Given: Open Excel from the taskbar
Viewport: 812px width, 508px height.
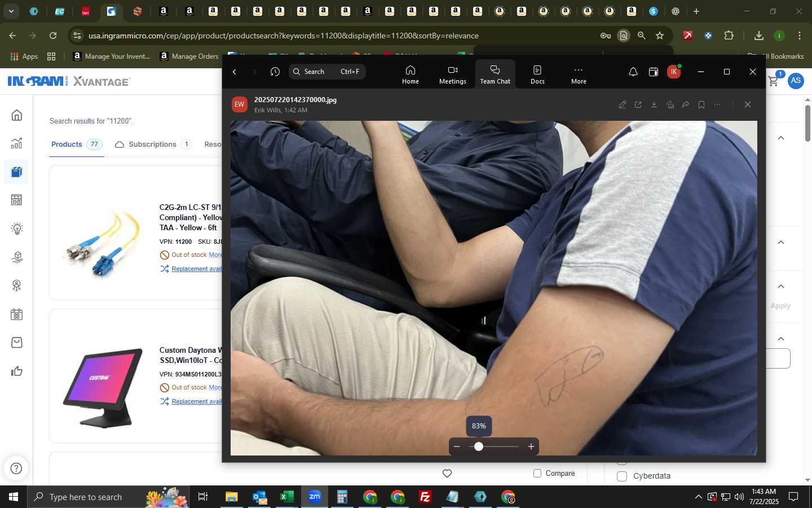Looking at the screenshot, I should click(x=287, y=497).
